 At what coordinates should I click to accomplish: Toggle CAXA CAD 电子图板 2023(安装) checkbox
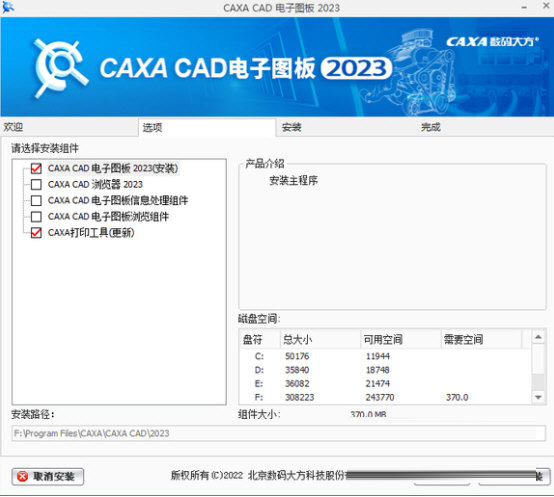pyautogui.click(x=36, y=168)
